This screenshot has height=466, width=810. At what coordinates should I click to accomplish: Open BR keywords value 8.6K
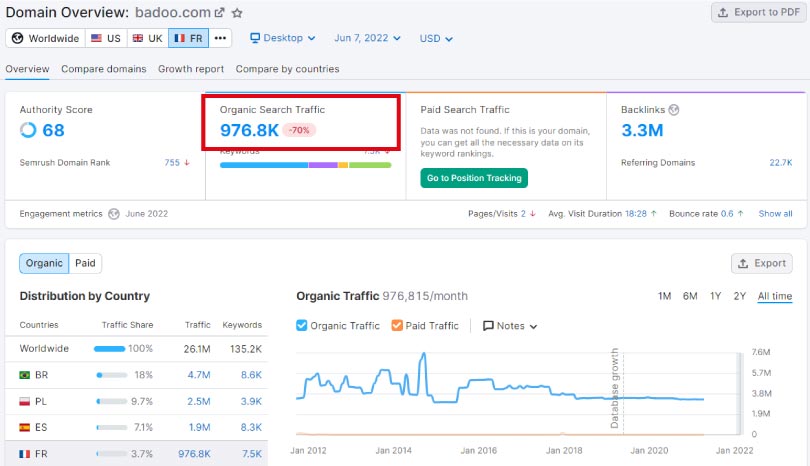click(x=251, y=375)
